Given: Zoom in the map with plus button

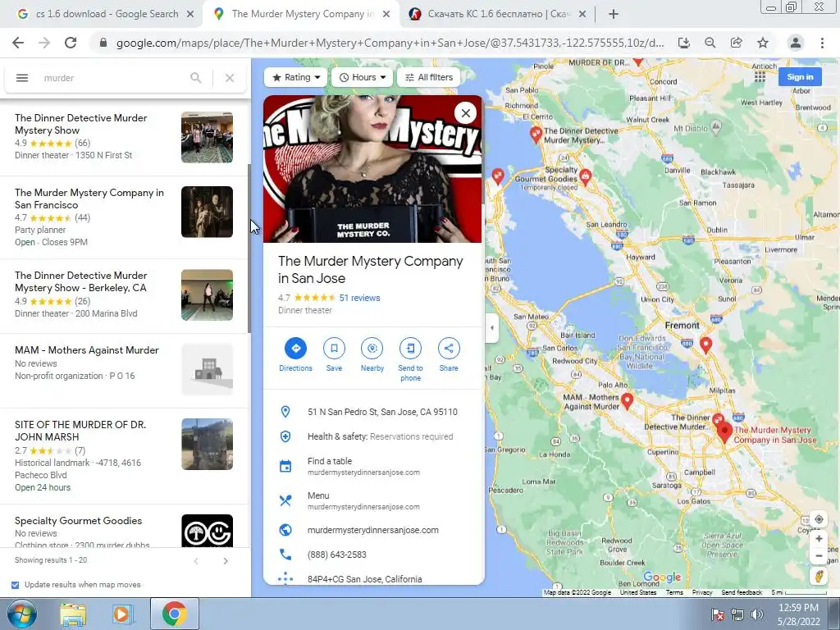Looking at the screenshot, I should click(x=819, y=538).
